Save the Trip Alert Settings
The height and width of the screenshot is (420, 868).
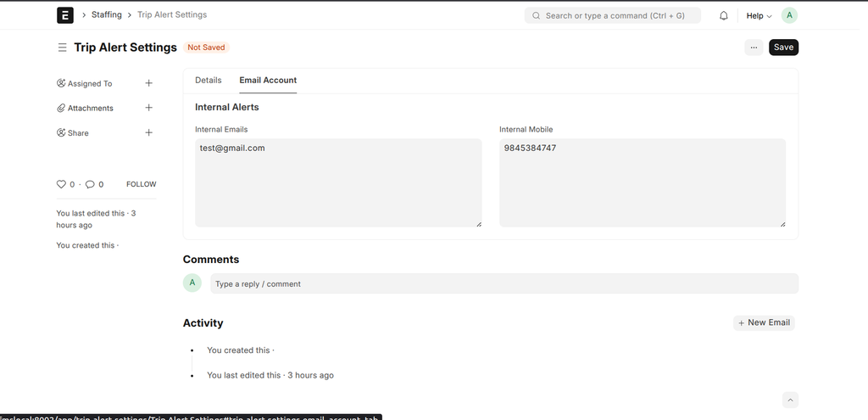coord(783,48)
